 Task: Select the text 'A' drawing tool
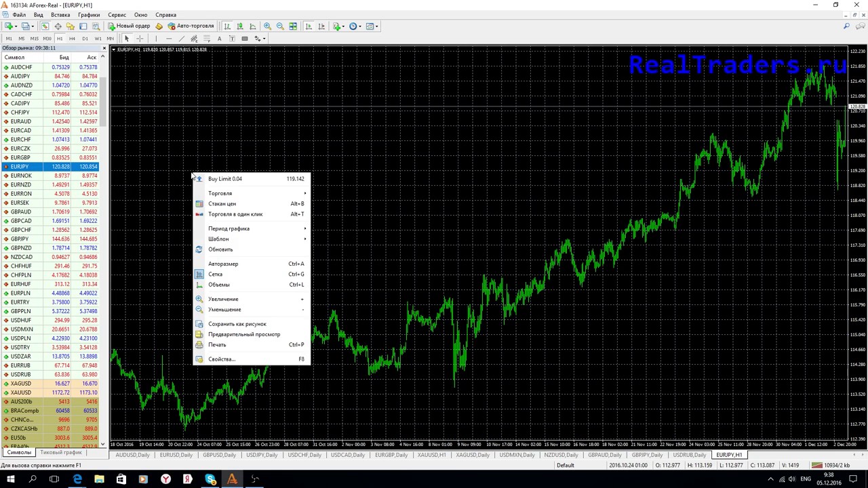click(219, 39)
